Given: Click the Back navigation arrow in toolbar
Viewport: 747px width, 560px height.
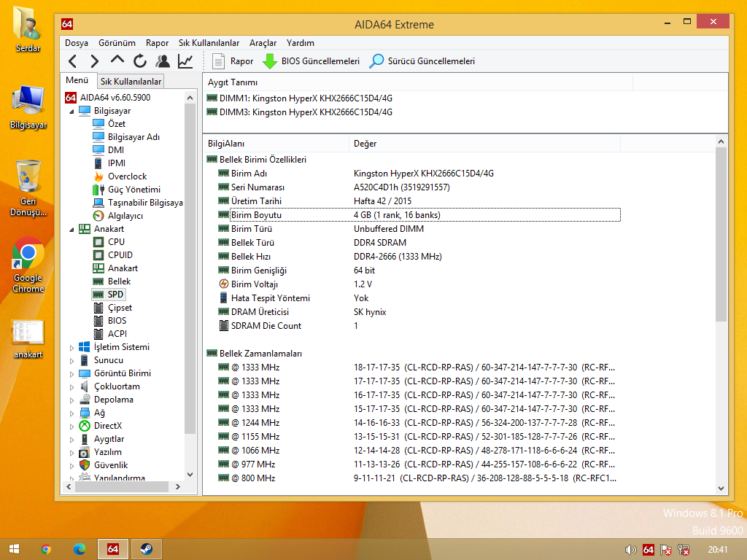Looking at the screenshot, I should coord(72,61).
